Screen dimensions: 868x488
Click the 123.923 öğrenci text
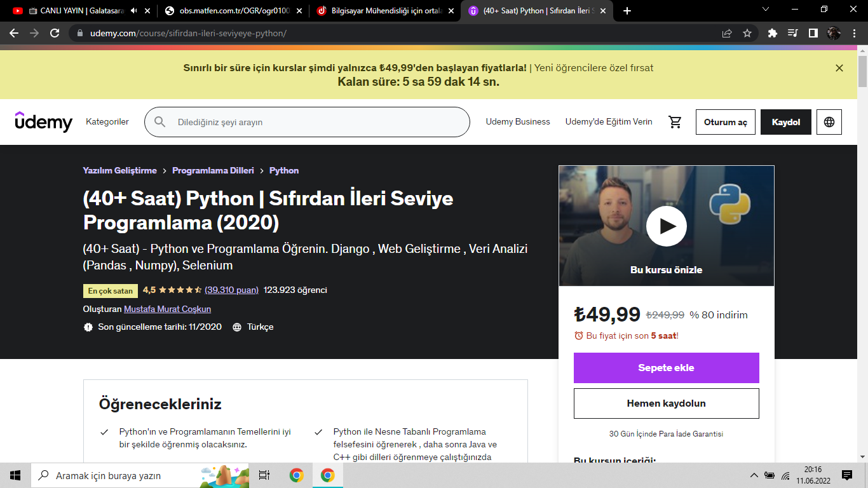click(x=295, y=290)
